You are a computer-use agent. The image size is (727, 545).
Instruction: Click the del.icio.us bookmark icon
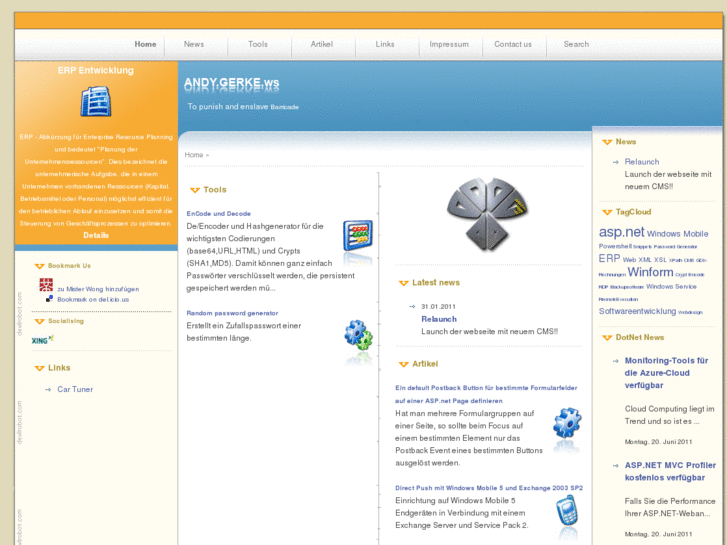coord(49,299)
